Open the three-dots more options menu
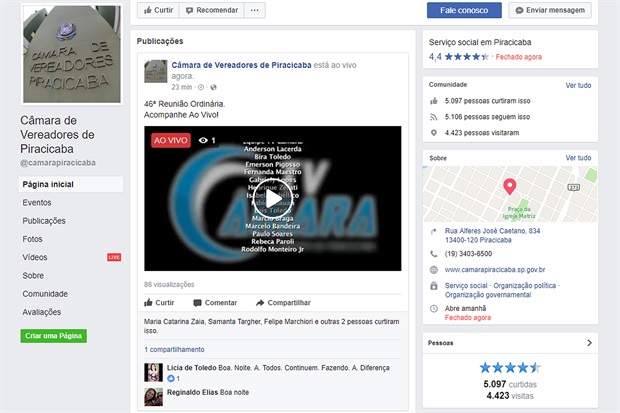Screen dimensions: 620x413 click(x=255, y=10)
